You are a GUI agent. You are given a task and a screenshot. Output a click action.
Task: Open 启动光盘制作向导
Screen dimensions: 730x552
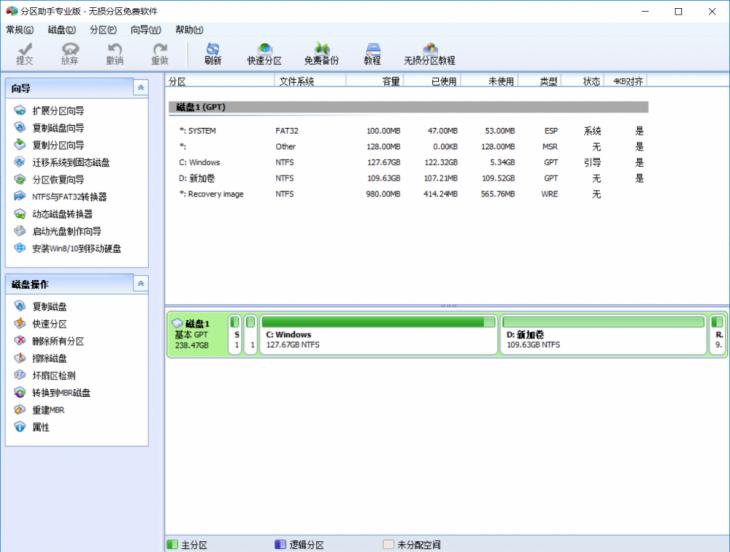(58, 231)
